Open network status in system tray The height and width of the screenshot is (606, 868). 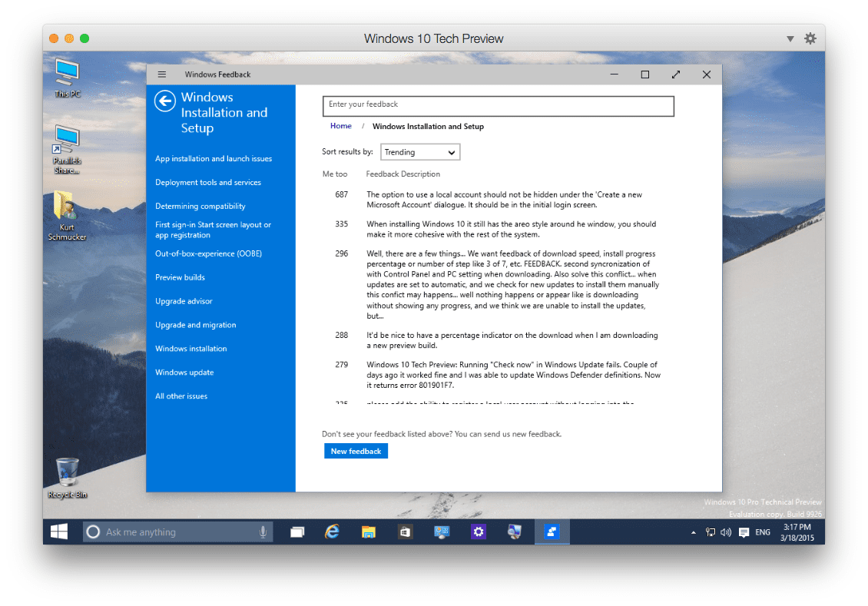[x=711, y=532]
